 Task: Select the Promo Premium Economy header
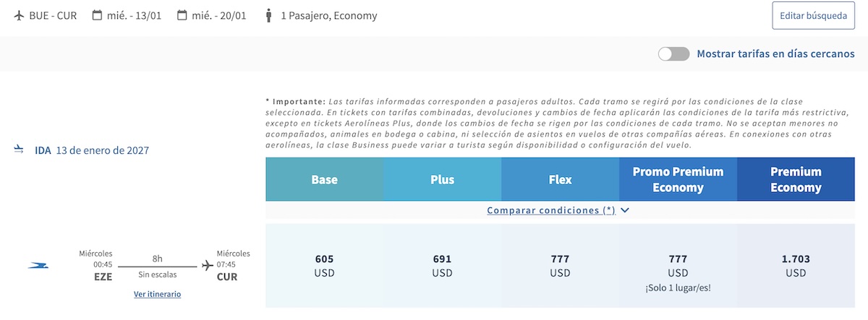678,180
